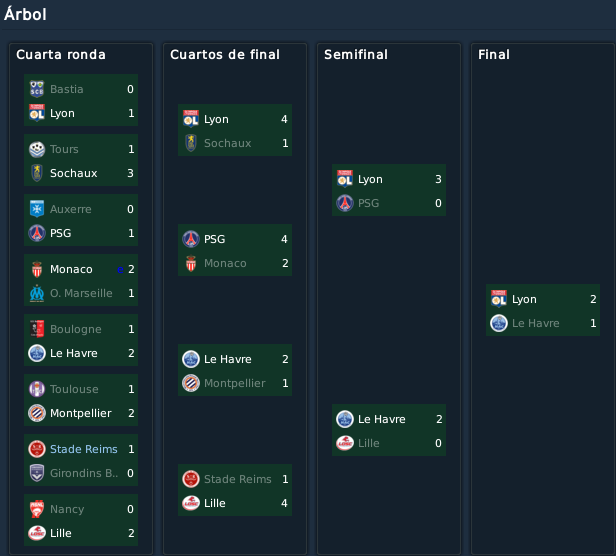616x556 pixels.
Task: Select the Montpellier crest in Cuarta ronda
Action: [x=37, y=413]
